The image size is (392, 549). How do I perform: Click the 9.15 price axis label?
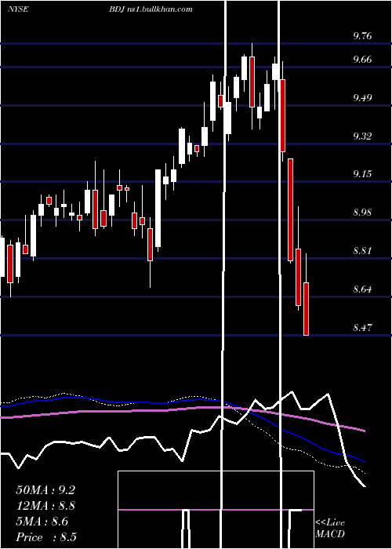tap(362, 174)
